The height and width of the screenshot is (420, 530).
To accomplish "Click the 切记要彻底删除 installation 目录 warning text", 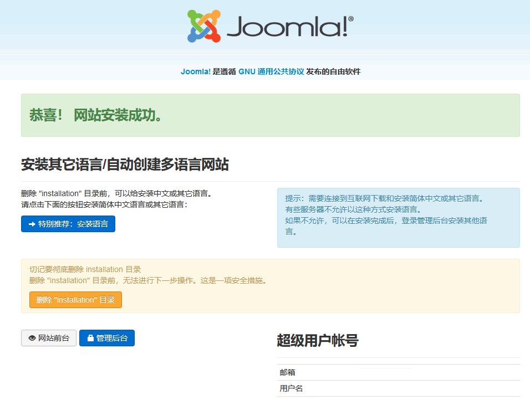I will 85,269.
